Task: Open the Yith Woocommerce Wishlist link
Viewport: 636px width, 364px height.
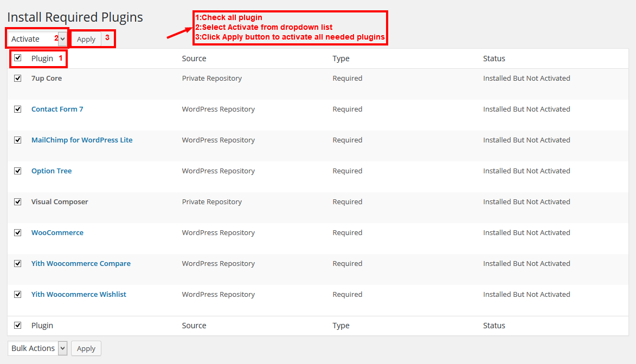Action: pos(79,294)
